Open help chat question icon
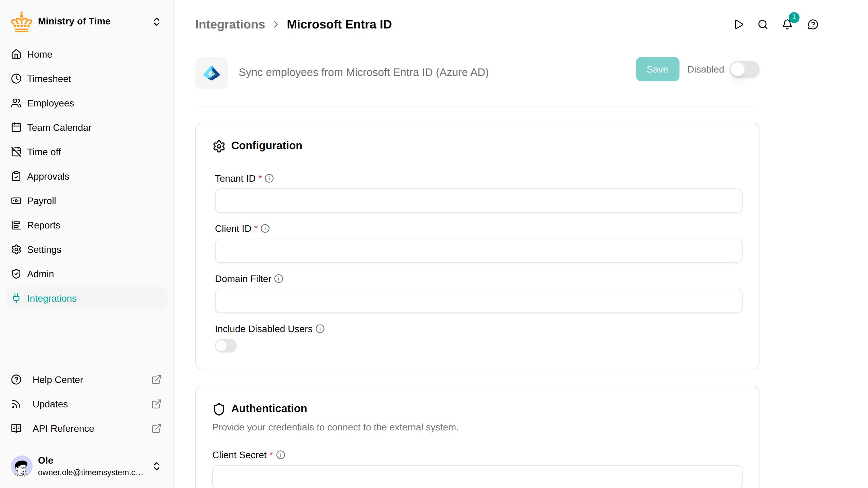This screenshot has height=488, width=868. click(813, 24)
